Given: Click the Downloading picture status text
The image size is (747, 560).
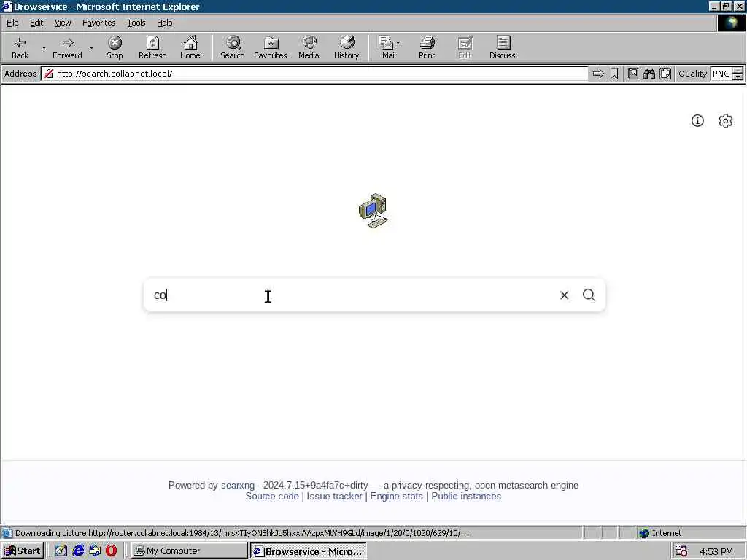Looking at the screenshot, I should click(242, 533).
